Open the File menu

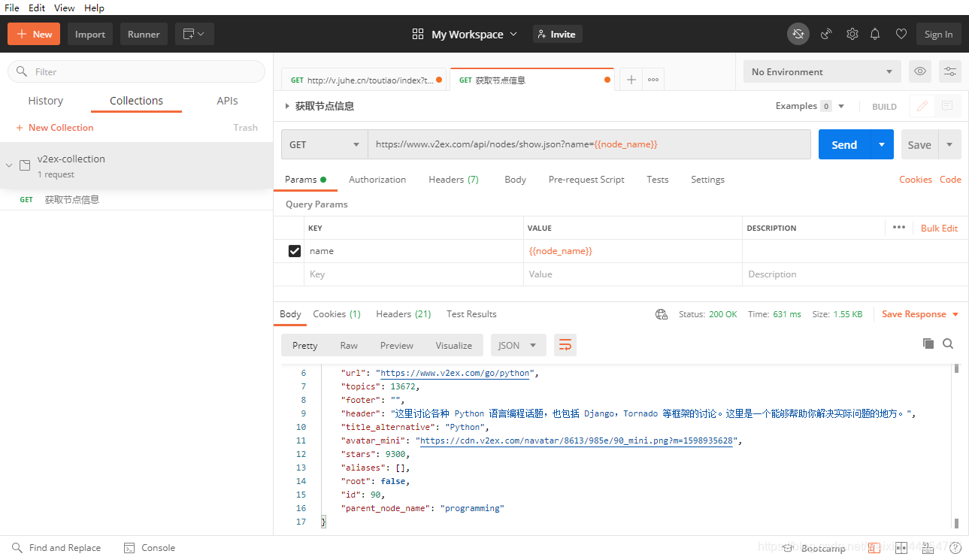12,8
